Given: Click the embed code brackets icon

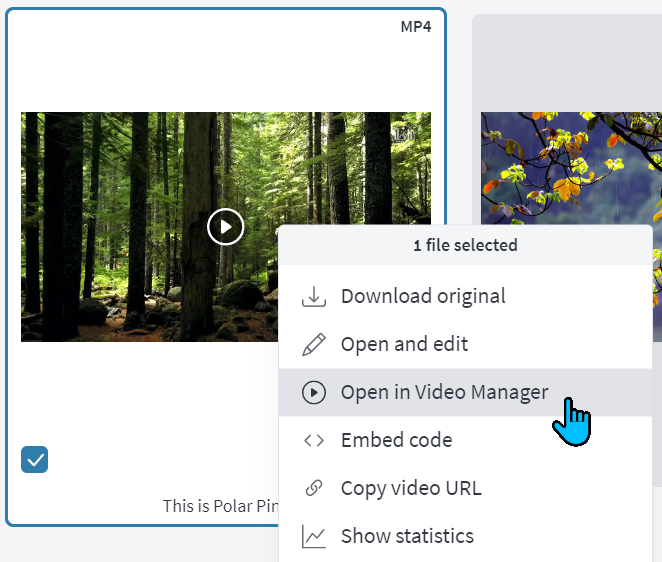Looking at the screenshot, I should point(314,440).
